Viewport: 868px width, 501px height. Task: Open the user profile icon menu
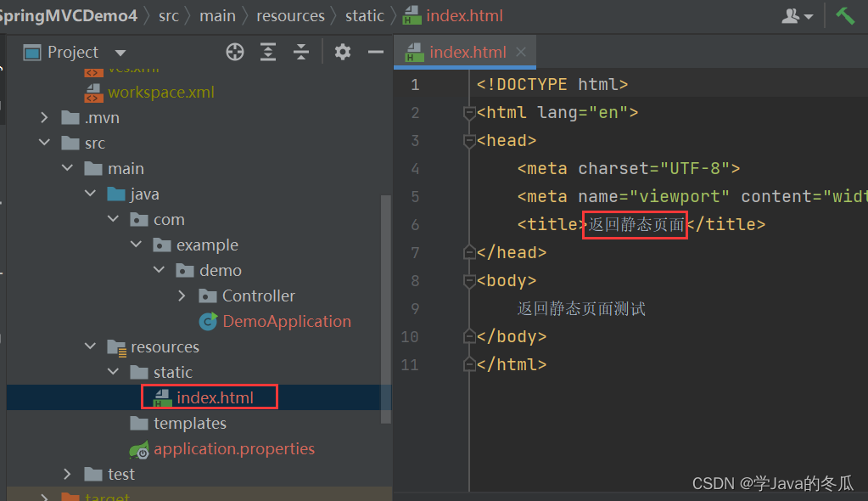(791, 15)
